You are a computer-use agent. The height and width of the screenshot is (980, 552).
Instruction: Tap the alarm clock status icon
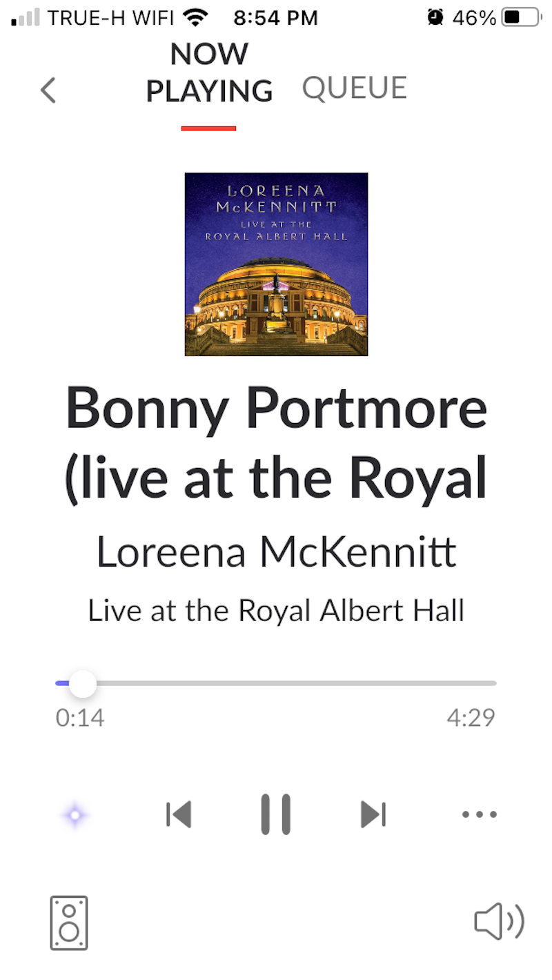pos(435,17)
